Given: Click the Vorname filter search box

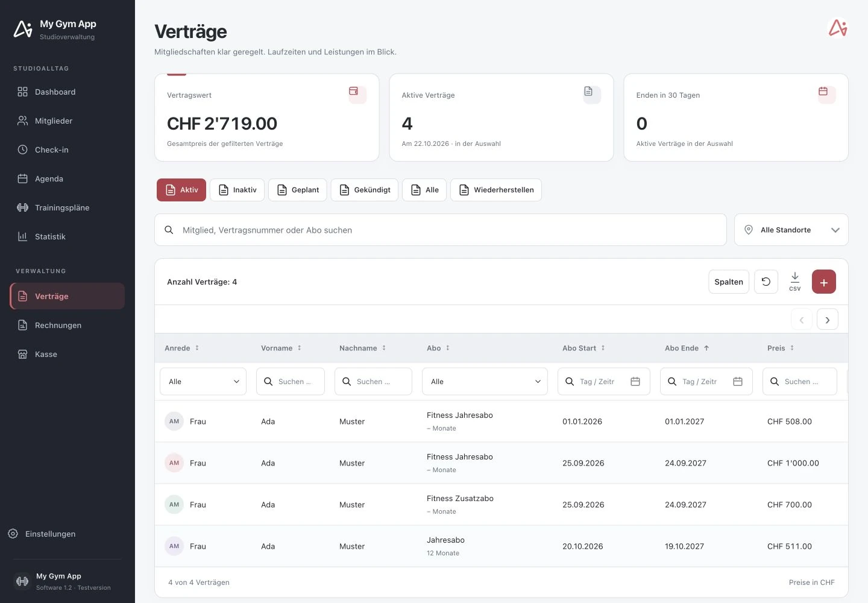Looking at the screenshot, I should pyautogui.click(x=291, y=382).
